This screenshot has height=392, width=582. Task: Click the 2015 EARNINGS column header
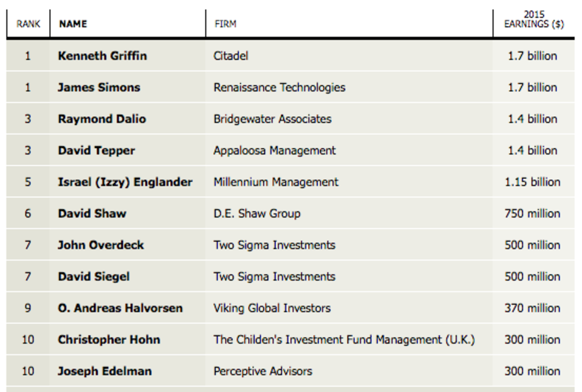[533, 20]
